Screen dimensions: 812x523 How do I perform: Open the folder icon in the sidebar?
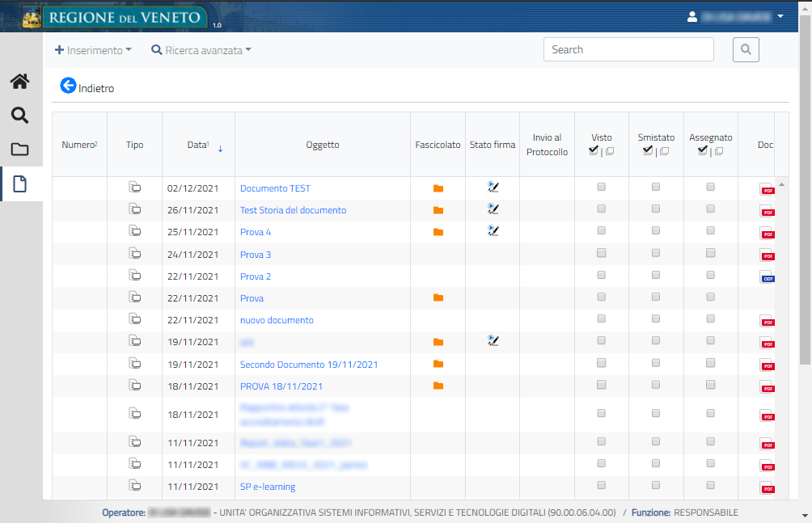pos(19,150)
